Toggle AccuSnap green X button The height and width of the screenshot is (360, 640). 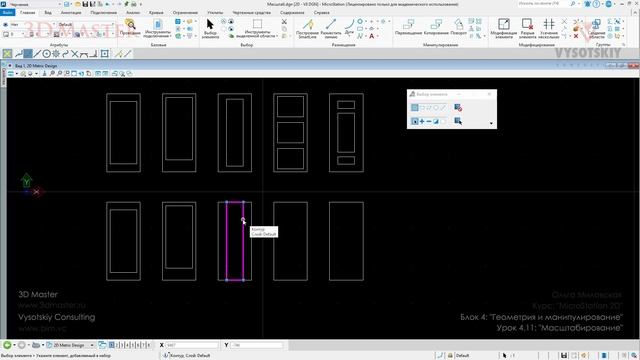pyautogui.click(x=7, y=53)
